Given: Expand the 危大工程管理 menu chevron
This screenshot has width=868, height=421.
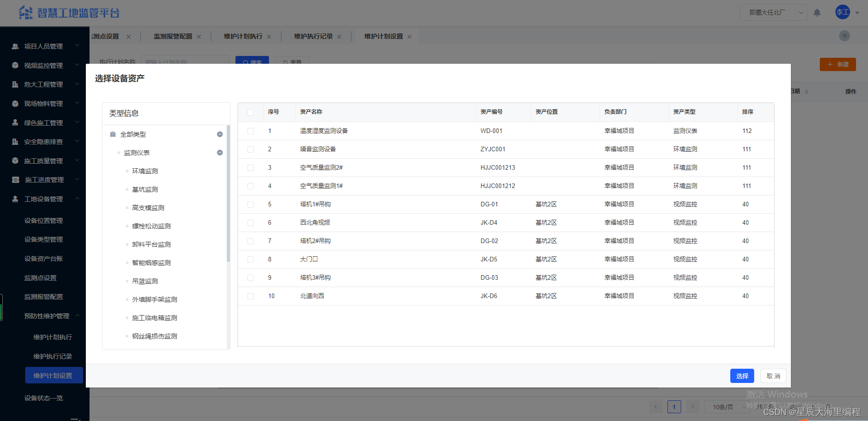Looking at the screenshot, I should [77, 84].
